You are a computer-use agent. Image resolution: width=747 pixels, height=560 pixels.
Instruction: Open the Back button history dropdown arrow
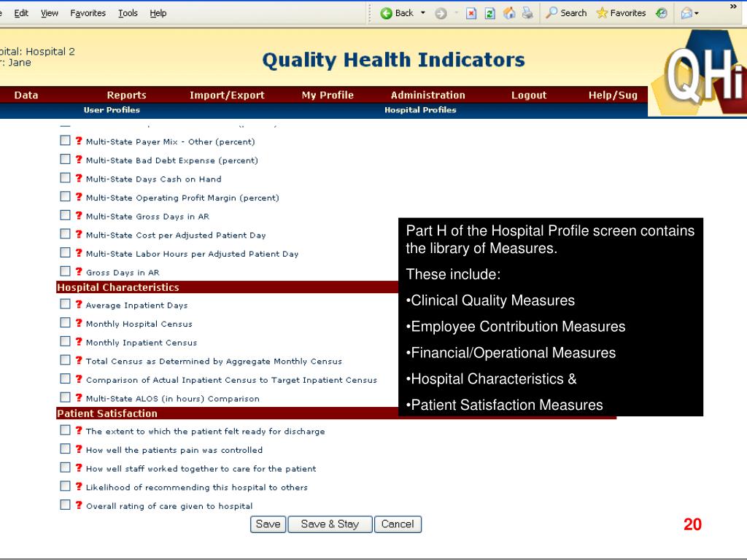[422, 13]
